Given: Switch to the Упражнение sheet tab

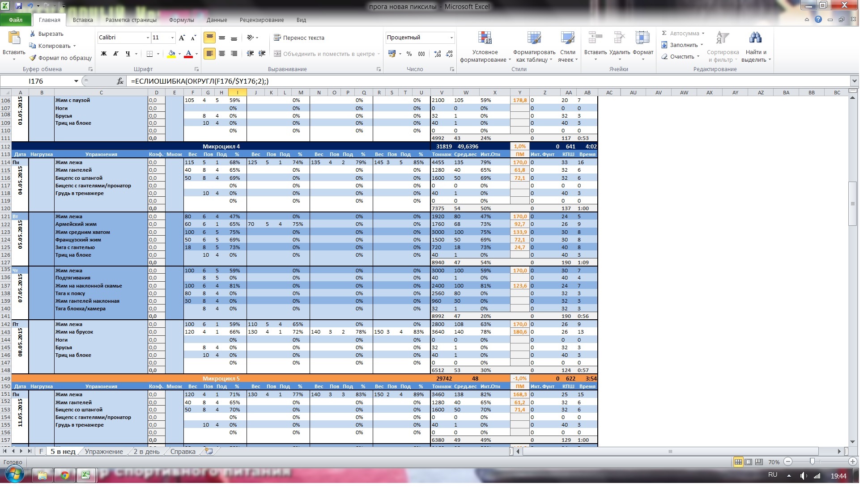Looking at the screenshot, I should coord(104,452).
